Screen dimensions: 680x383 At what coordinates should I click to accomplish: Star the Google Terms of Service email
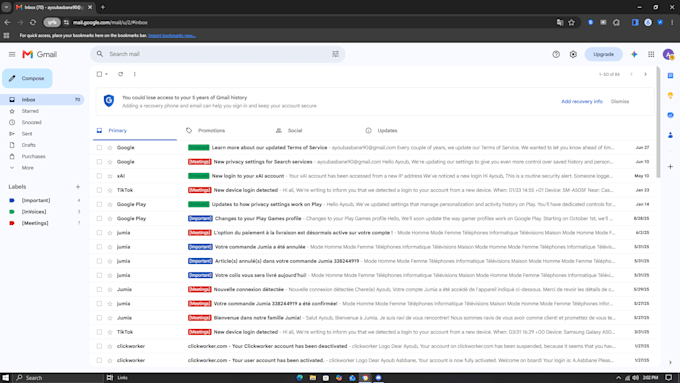pos(110,148)
